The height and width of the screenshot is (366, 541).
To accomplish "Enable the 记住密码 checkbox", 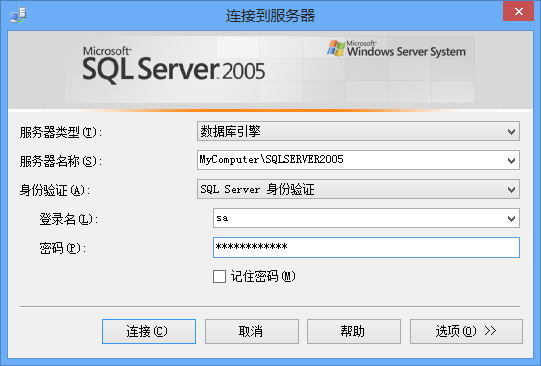I will [x=219, y=276].
